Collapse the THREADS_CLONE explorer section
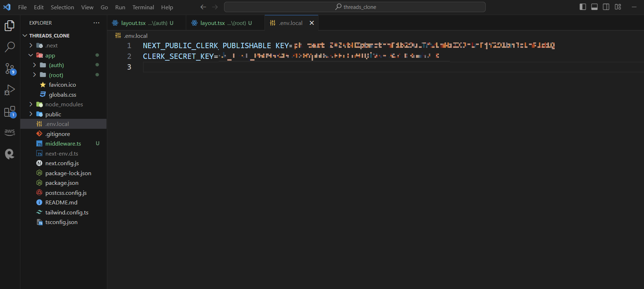This screenshot has height=289, width=644. coord(64,36)
